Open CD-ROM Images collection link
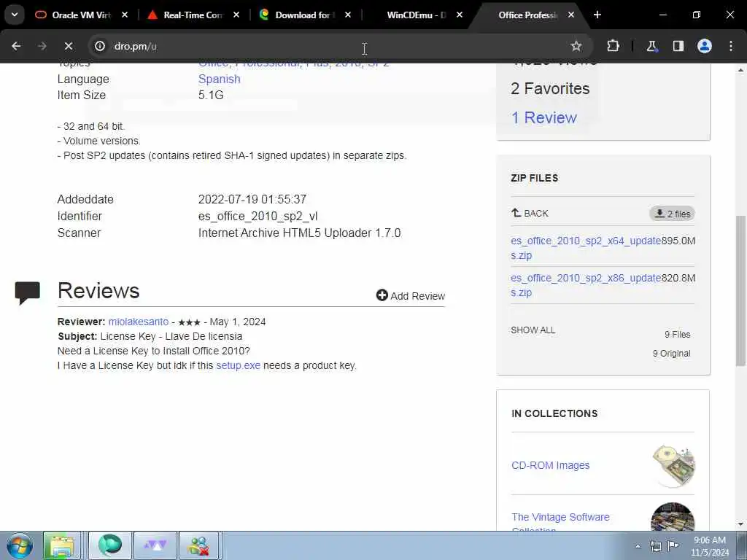 tap(550, 465)
